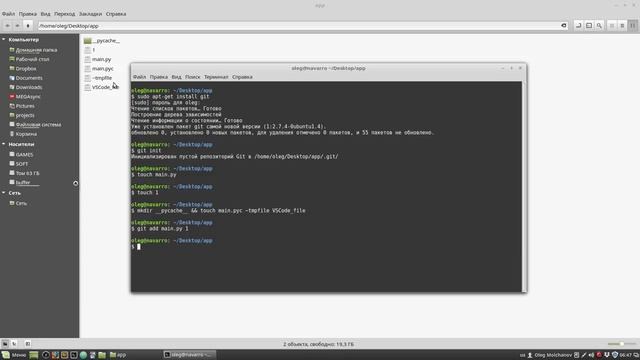Open the terminal's Поиск menu
This screenshot has width=640, height=360.
193,77
